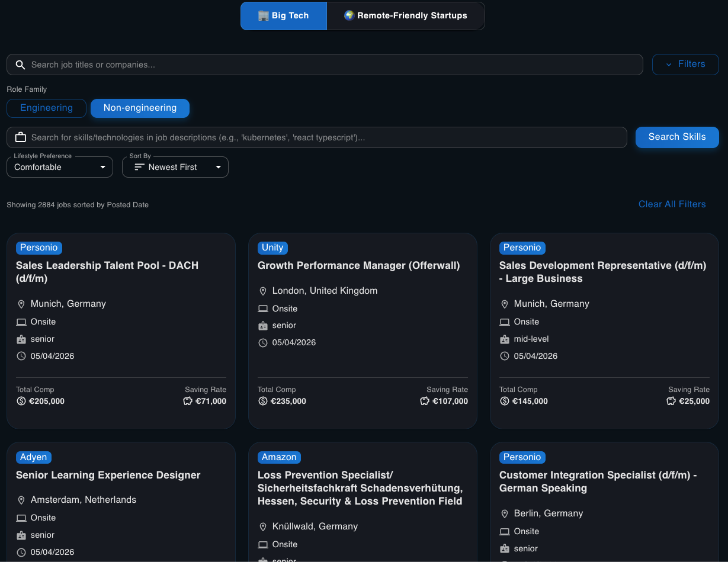This screenshot has width=728, height=562.
Task: Open Loss Prevention Specialist job at Amazon
Action: coord(360,488)
